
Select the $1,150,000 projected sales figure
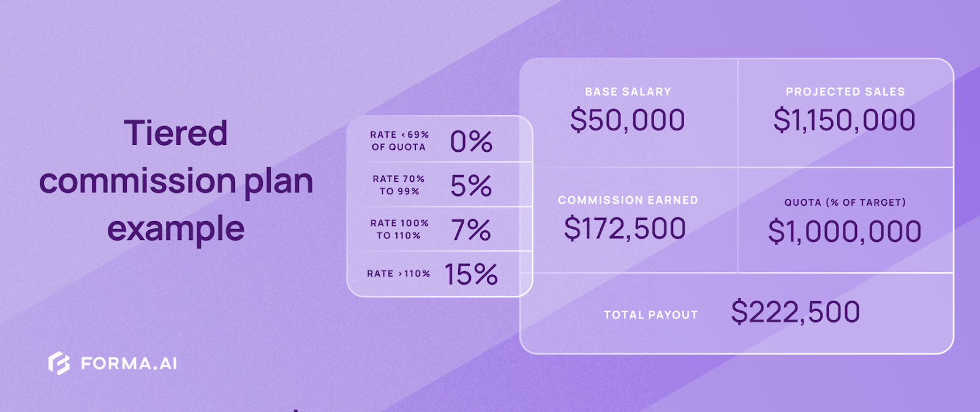(844, 120)
